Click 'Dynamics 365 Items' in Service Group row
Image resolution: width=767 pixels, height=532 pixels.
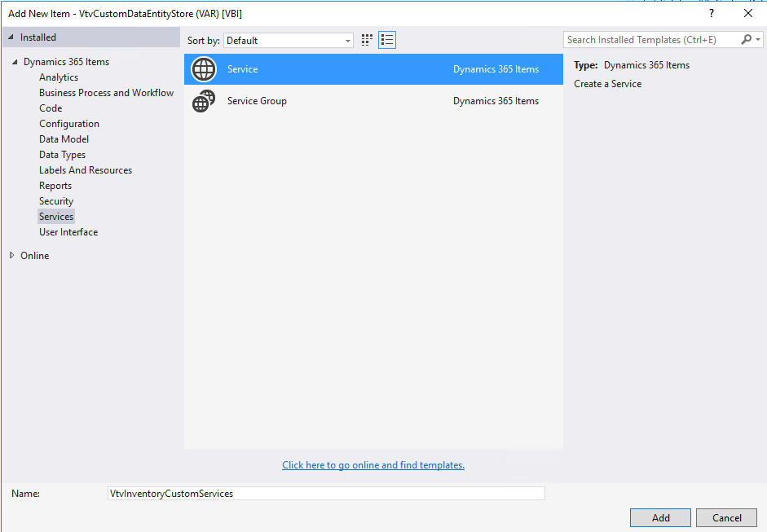pos(496,101)
